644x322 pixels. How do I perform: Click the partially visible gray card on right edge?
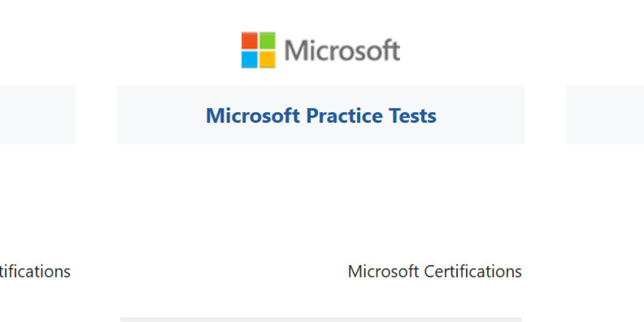[x=605, y=114]
